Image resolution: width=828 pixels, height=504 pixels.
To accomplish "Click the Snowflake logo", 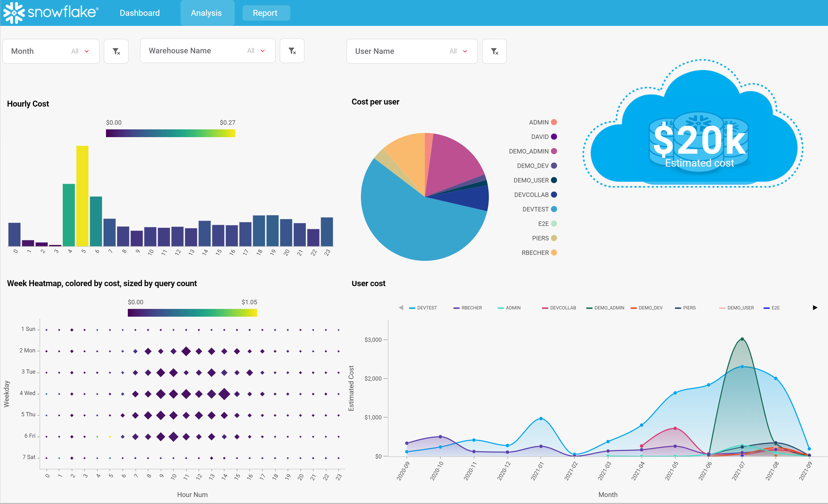I will click(51, 13).
